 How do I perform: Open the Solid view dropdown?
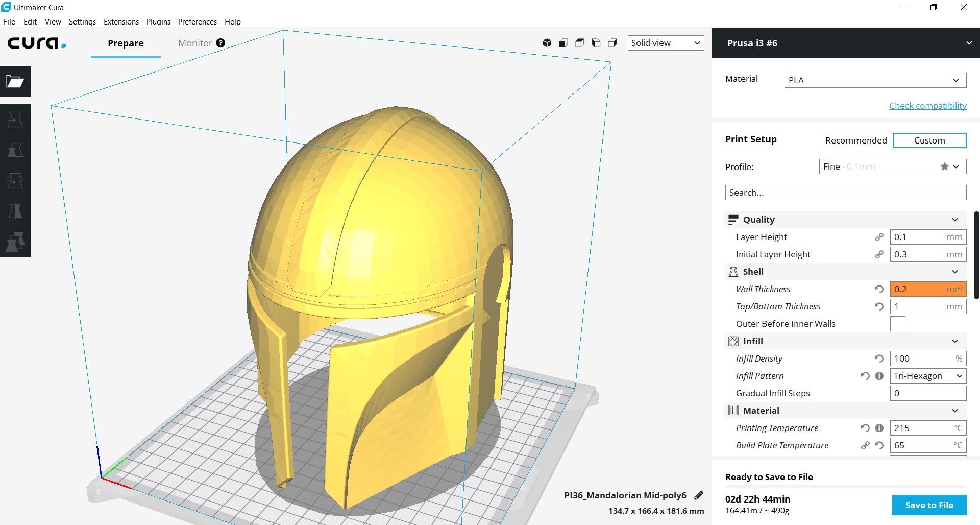[x=666, y=43]
